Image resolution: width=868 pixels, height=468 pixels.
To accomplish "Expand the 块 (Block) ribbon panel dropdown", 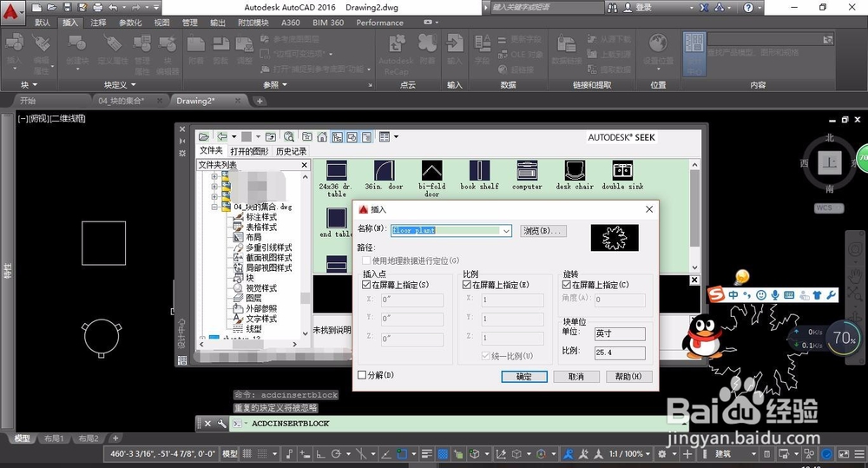I will coord(29,85).
